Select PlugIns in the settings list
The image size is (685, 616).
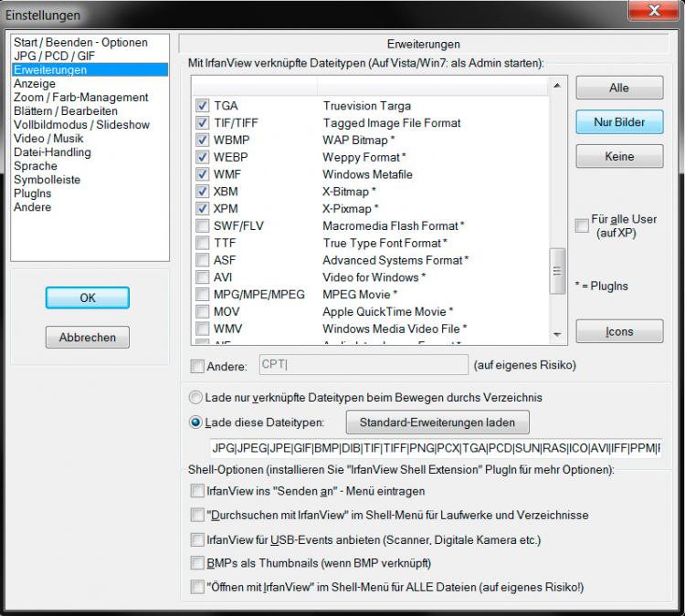(x=32, y=193)
